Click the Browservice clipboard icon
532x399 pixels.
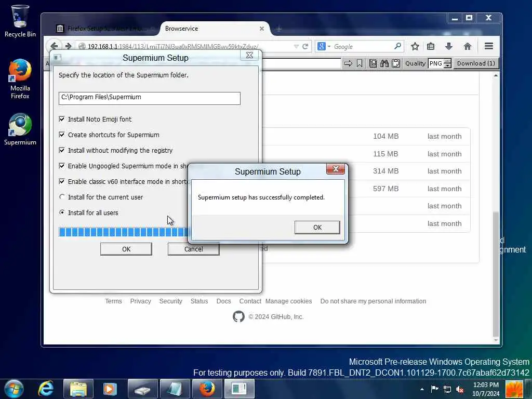[395, 63]
